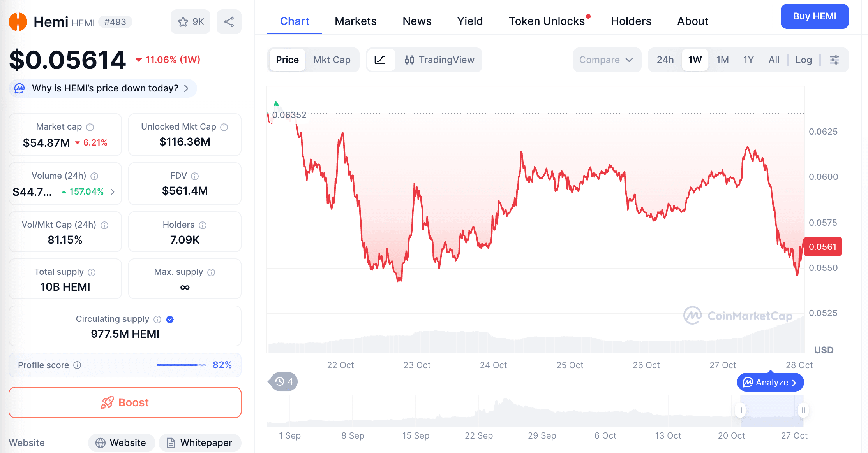The height and width of the screenshot is (453, 868).
Task: Grab the left range handle on mini timeline
Action: tap(740, 410)
